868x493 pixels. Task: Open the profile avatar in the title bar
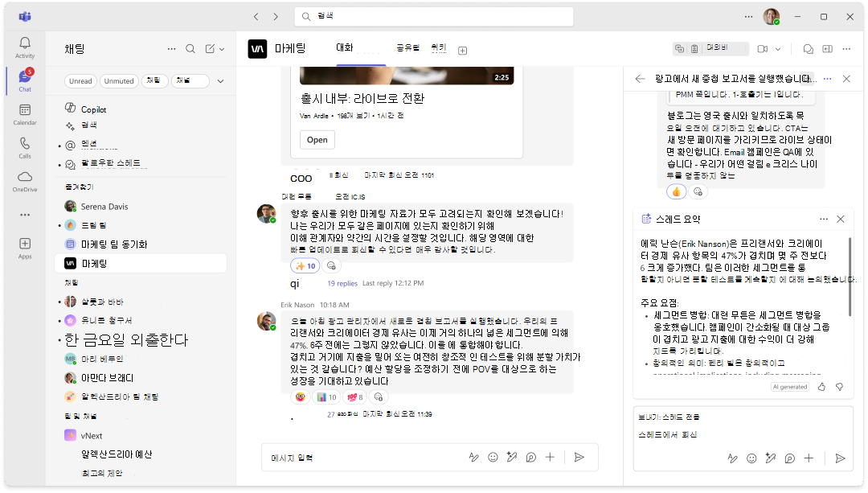772,17
